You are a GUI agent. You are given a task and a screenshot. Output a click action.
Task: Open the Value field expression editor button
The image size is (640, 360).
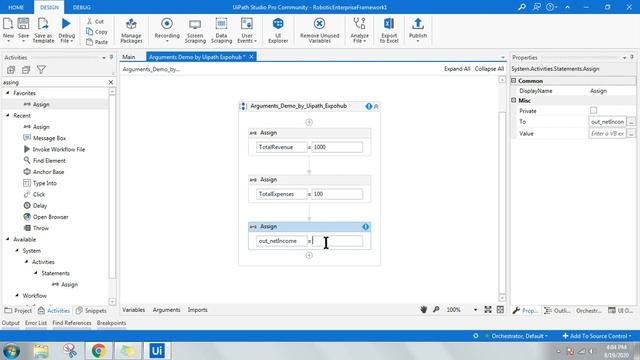(631, 133)
